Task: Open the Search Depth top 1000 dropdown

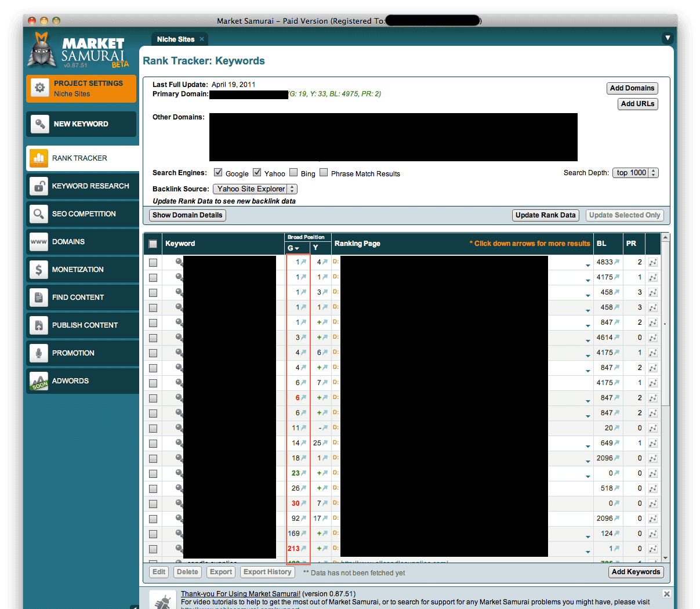Action: (636, 173)
